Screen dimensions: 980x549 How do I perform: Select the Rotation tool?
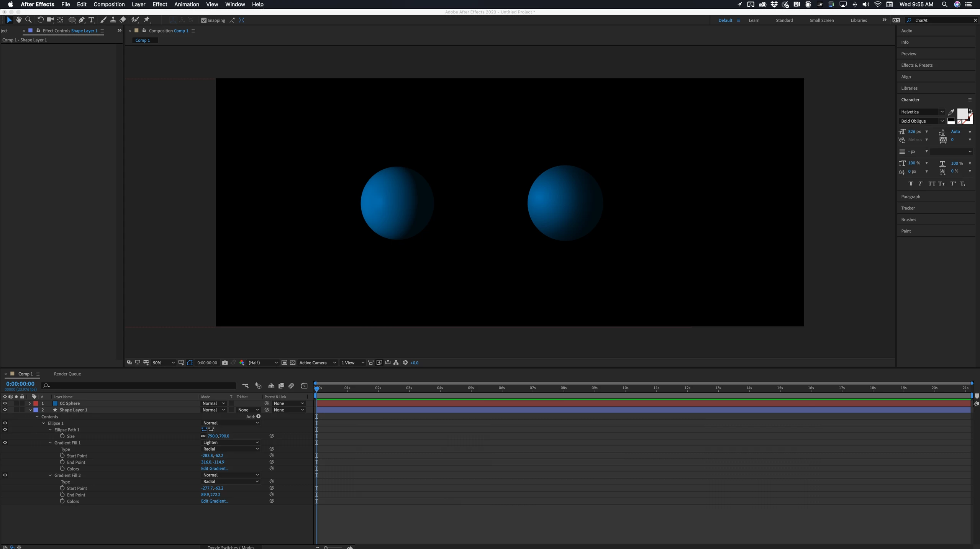tap(40, 20)
